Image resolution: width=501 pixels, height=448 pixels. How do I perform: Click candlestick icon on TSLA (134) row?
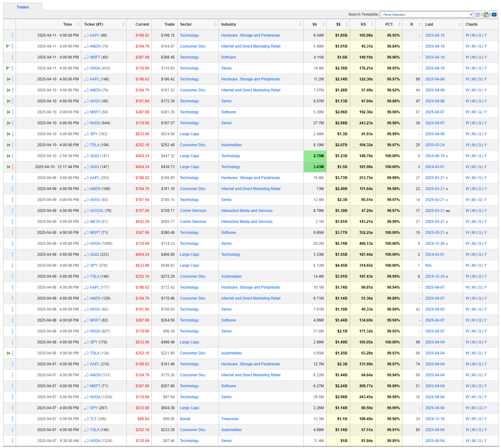[x=8, y=353]
